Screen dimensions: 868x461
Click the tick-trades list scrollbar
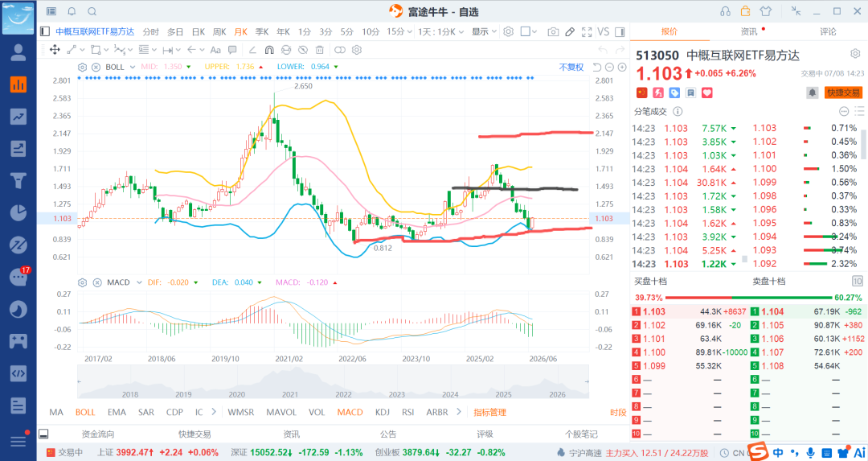pyautogui.click(x=863, y=145)
